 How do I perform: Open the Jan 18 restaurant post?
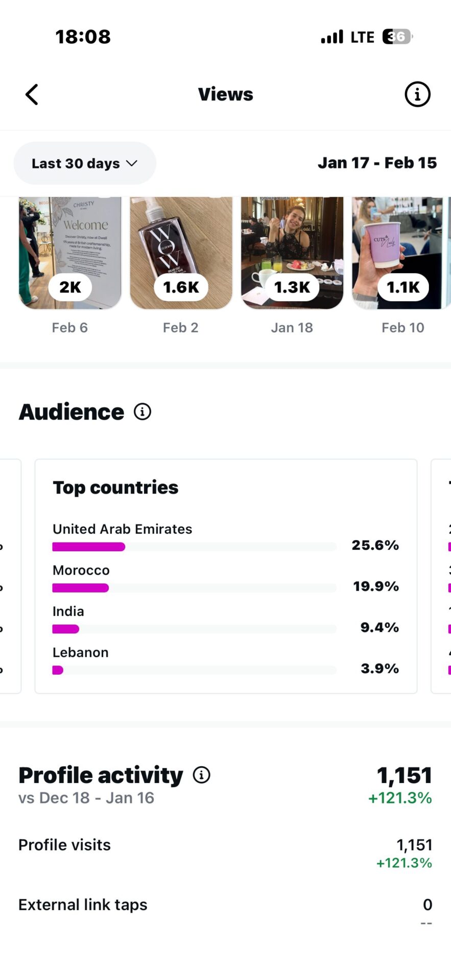[292, 240]
